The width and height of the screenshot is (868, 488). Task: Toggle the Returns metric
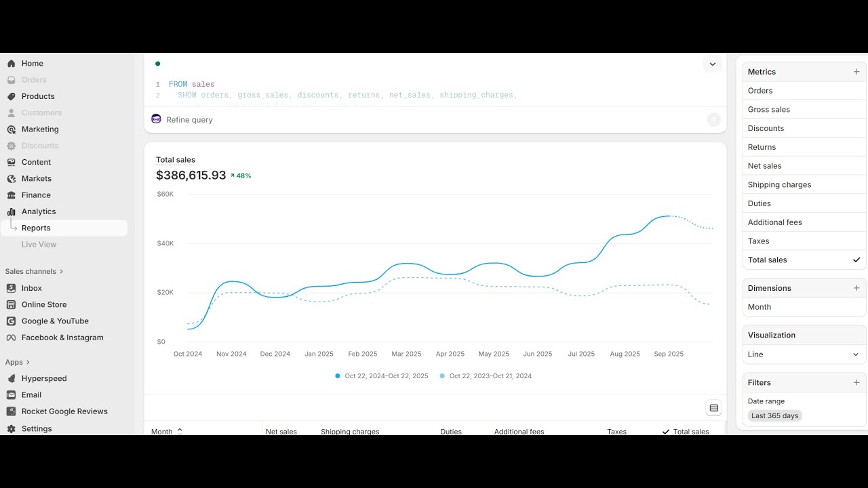pos(804,147)
